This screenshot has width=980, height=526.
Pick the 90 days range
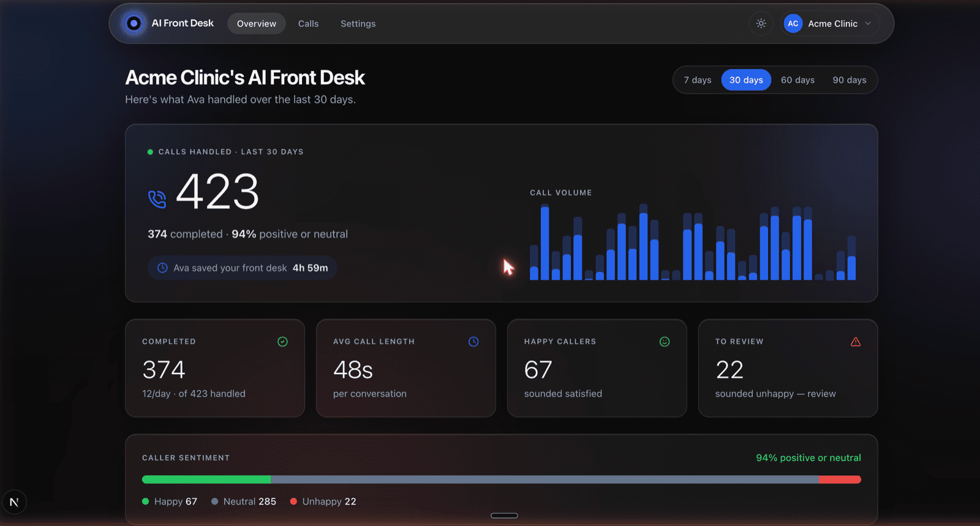point(850,80)
